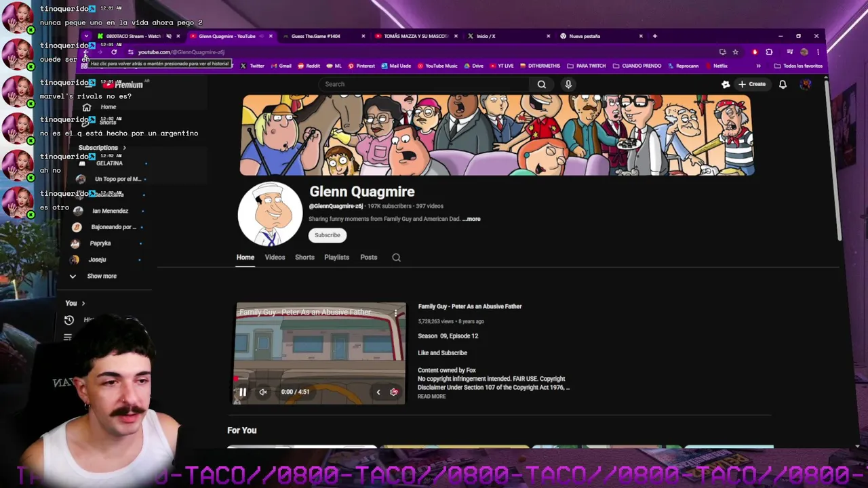The image size is (868, 488).
Task: Click the featured video thumbnail
Action: pyautogui.click(x=320, y=352)
